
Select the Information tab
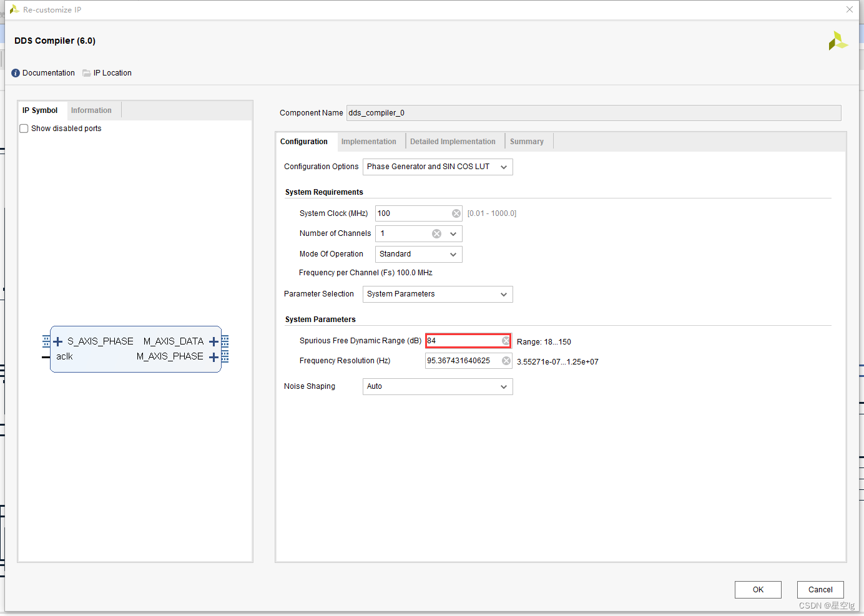coord(91,110)
